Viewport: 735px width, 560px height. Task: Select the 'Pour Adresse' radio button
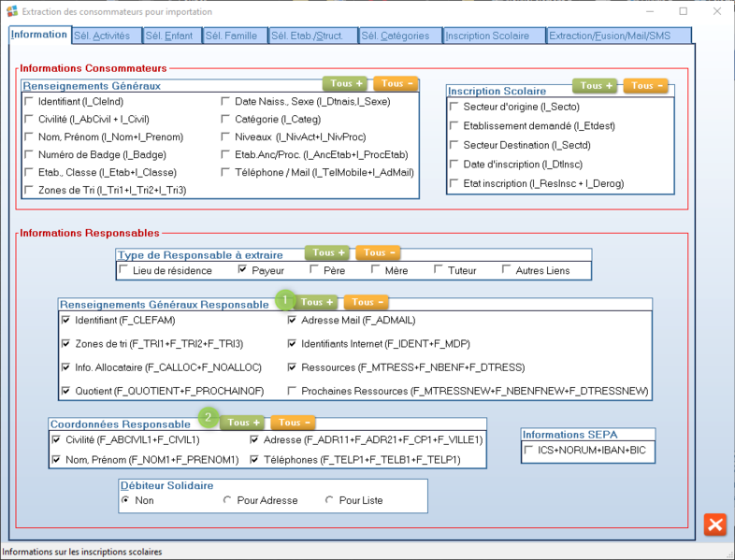(x=227, y=501)
